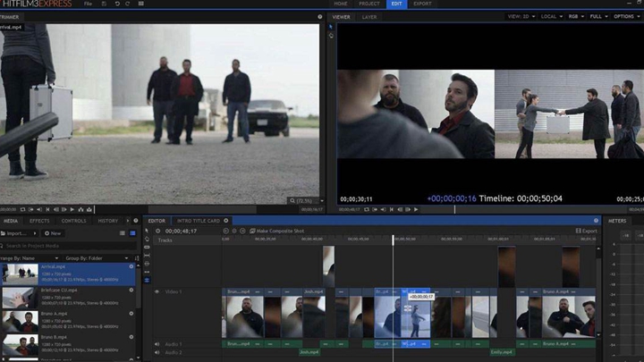Switch to the HOME screen tab

pos(341,4)
